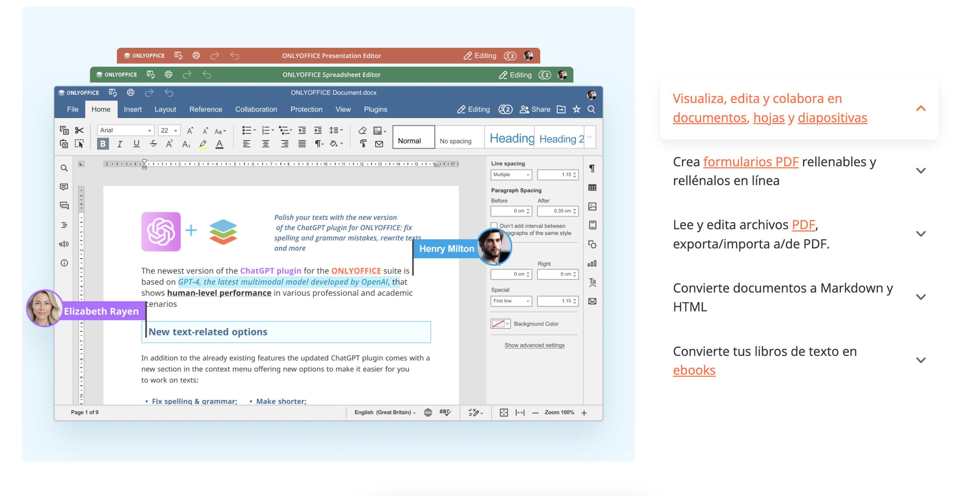The height and width of the screenshot is (496, 980).
Task: Open Image settings in right sidebar
Action: [592, 207]
